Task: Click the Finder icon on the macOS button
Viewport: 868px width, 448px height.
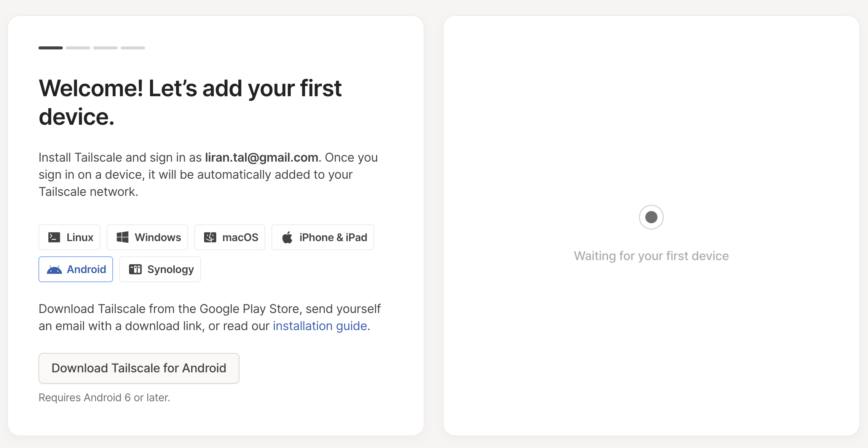Action: [210, 237]
